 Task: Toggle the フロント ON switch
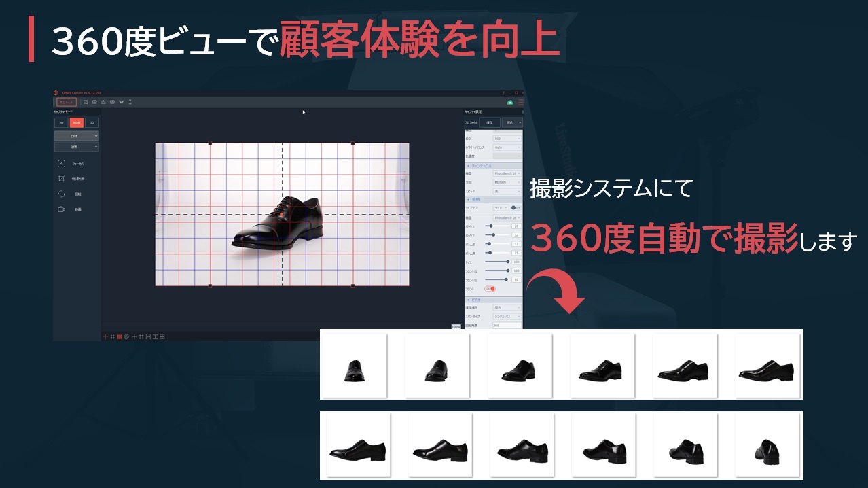(x=490, y=289)
